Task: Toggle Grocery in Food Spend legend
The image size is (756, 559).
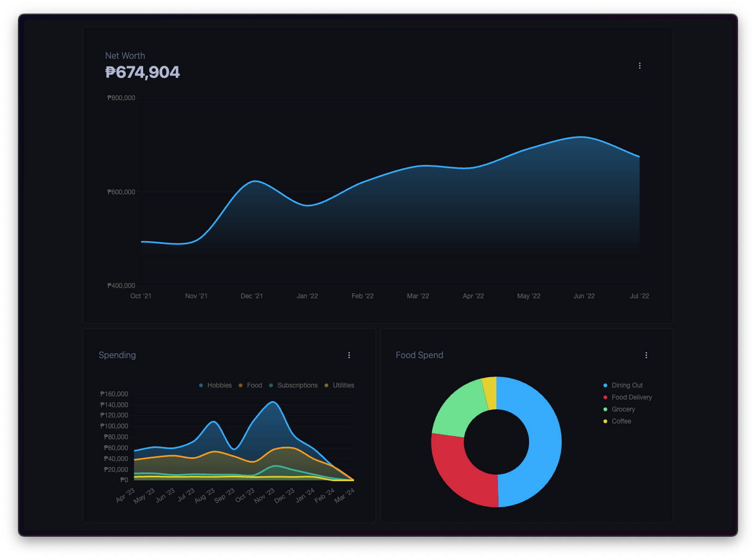Action: click(619, 409)
